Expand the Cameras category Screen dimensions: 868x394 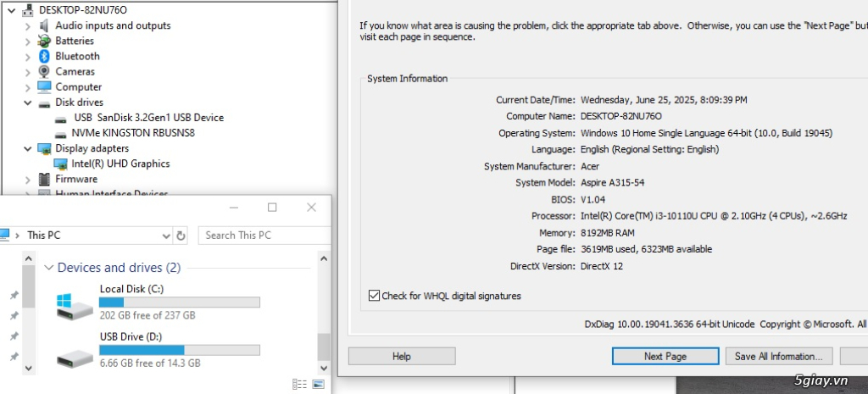pyautogui.click(x=28, y=72)
